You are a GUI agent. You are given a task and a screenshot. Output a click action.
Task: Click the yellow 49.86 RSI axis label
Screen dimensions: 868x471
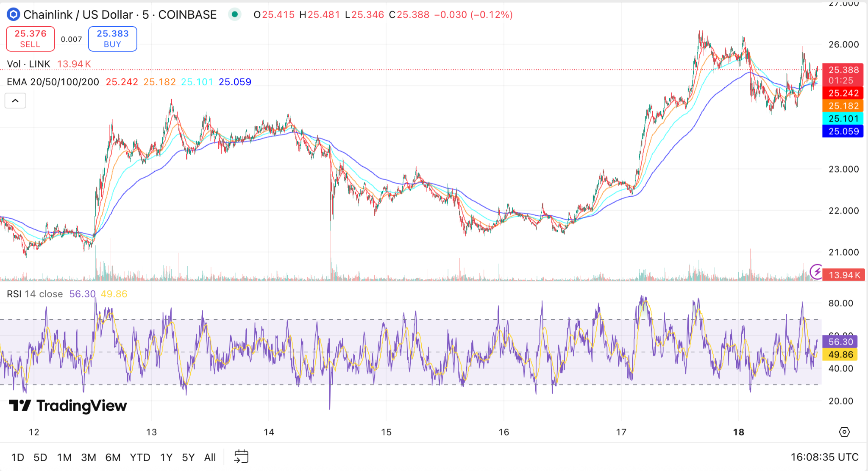[840, 354]
